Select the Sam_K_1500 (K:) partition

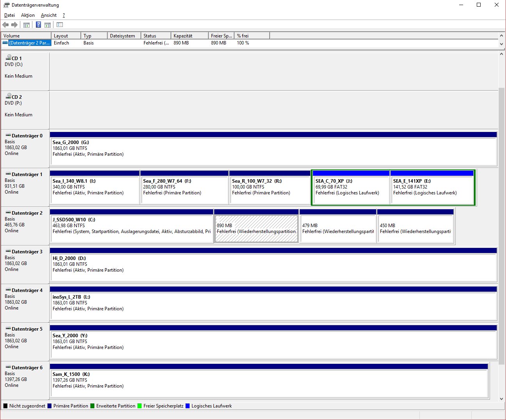269,381
